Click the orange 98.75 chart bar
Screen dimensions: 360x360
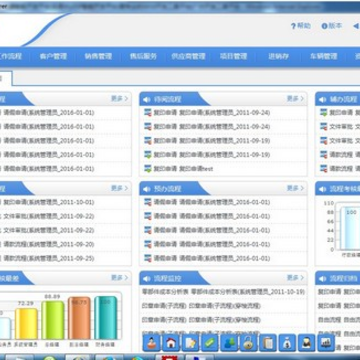tap(79, 318)
